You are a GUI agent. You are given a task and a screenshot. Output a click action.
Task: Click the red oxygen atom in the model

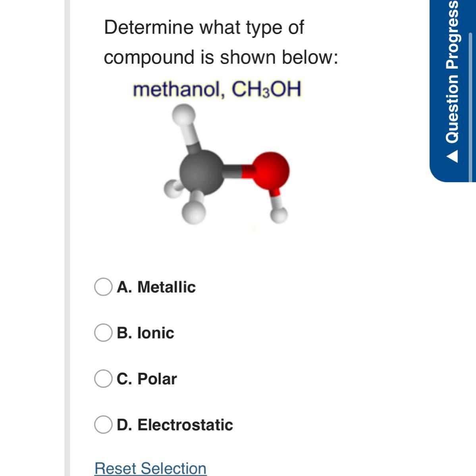[x=272, y=170]
